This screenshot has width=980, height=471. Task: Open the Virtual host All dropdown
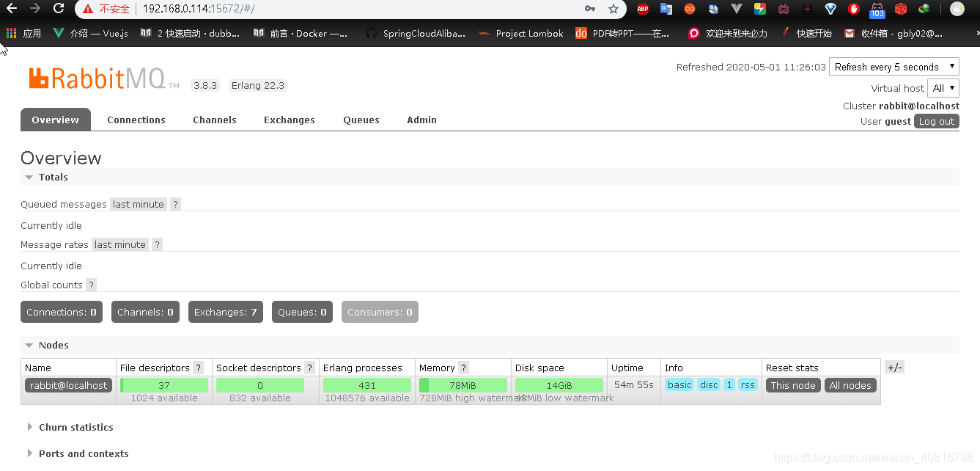tap(943, 88)
